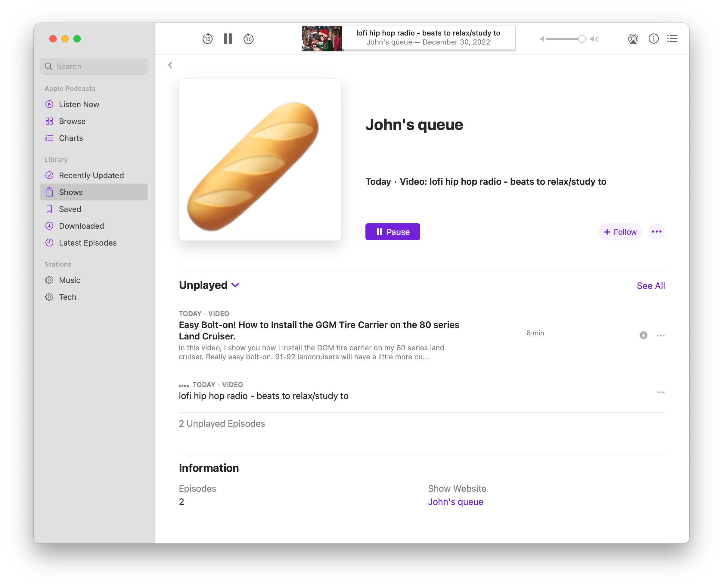Click the skip back 15 seconds icon
Viewport: 723px width, 588px height.
(x=208, y=39)
